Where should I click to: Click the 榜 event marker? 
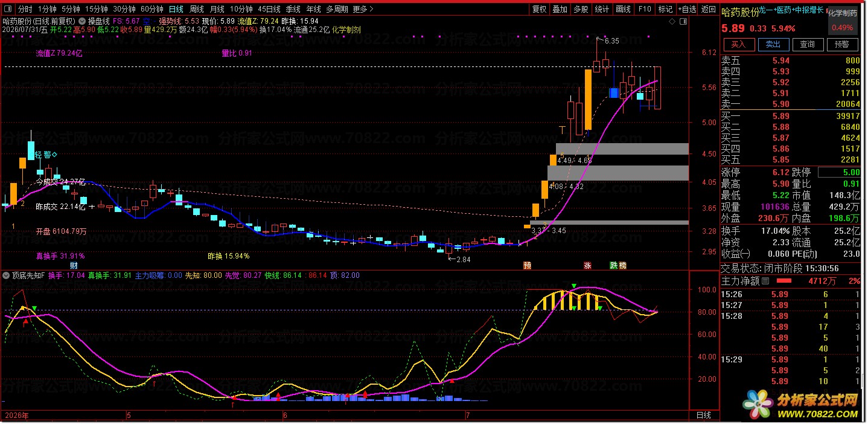[622, 265]
